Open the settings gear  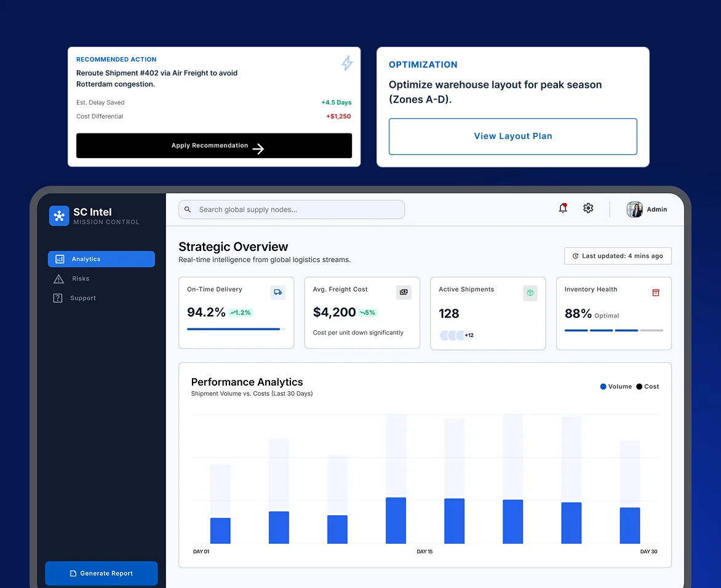pyautogui.click(x=588, y=209)
